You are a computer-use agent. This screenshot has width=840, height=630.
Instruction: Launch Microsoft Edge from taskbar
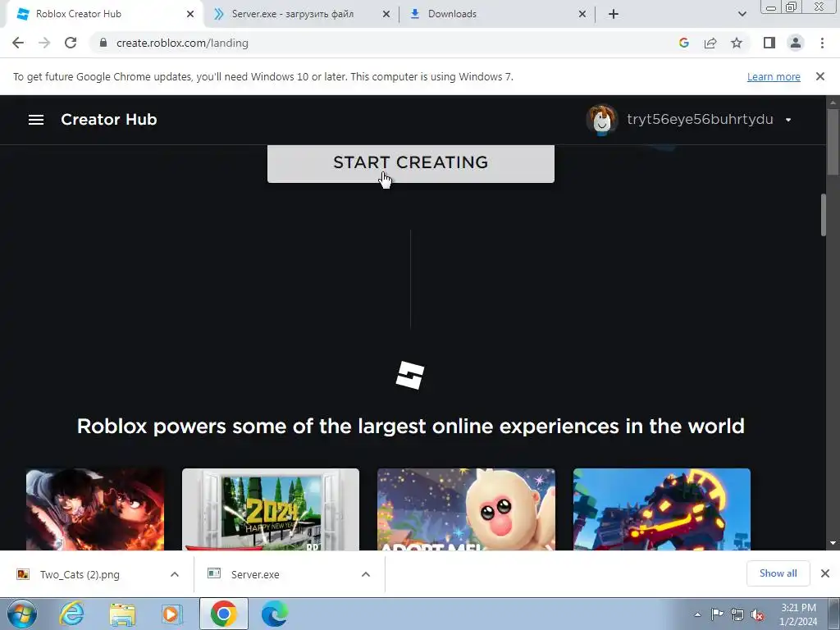pos(274,614)
